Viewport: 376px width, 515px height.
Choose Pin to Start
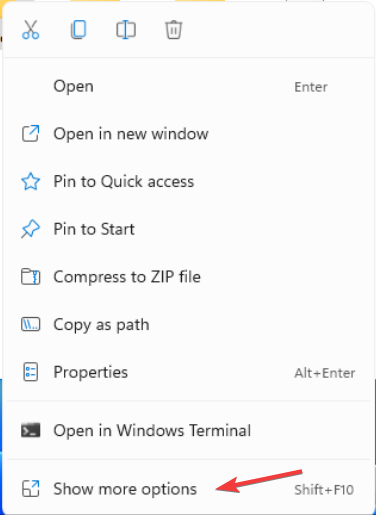pos(188,229)
